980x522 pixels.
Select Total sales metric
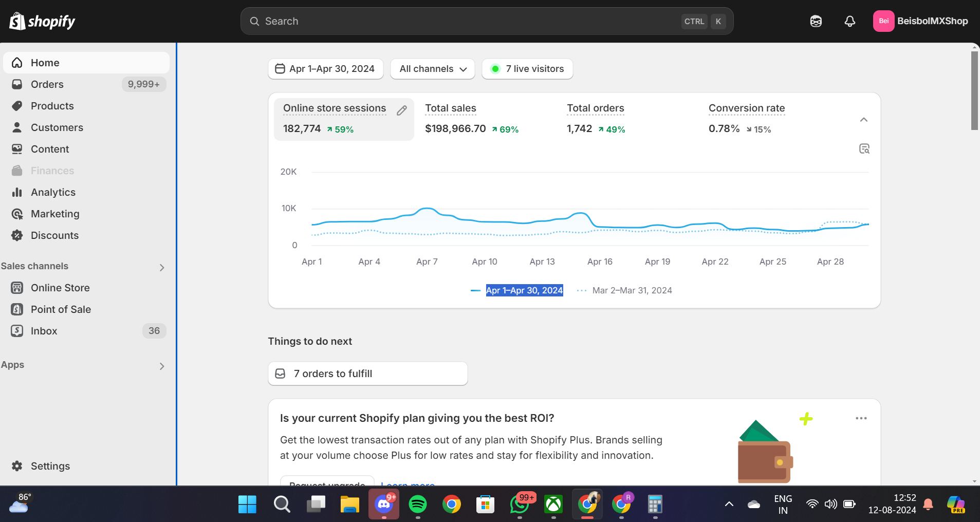(x=472, y=119)
